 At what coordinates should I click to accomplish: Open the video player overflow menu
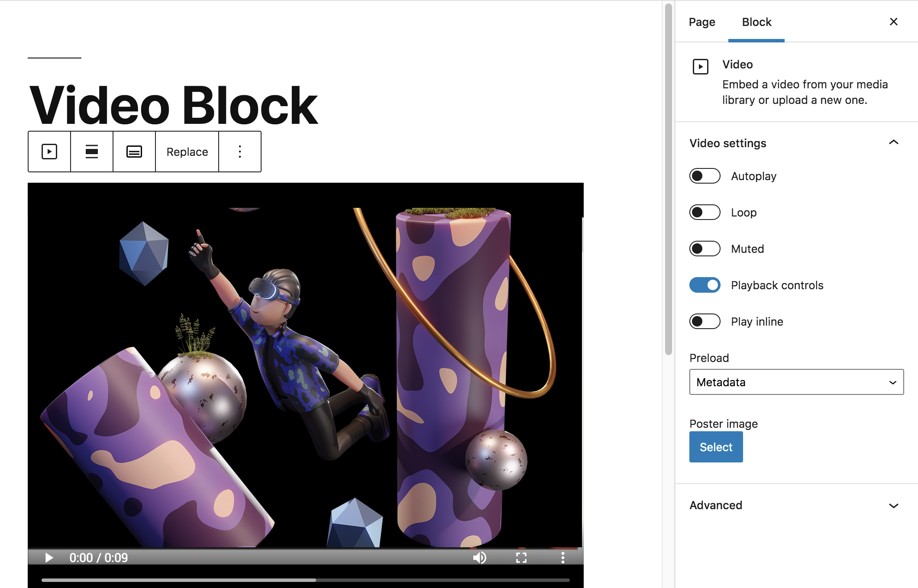[562, 558]
